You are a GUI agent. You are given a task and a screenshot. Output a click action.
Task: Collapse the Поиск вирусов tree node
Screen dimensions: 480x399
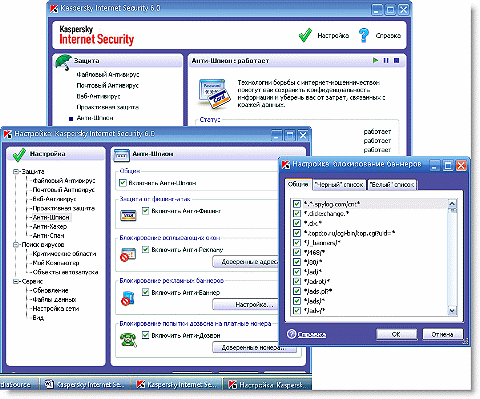16,245
